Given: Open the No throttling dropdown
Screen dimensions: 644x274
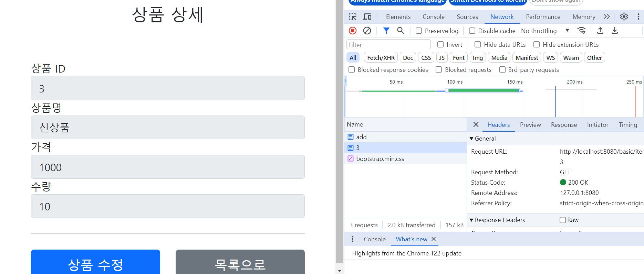Looking at the screenshot, I should pyautogui.click(x=545, y=31).
